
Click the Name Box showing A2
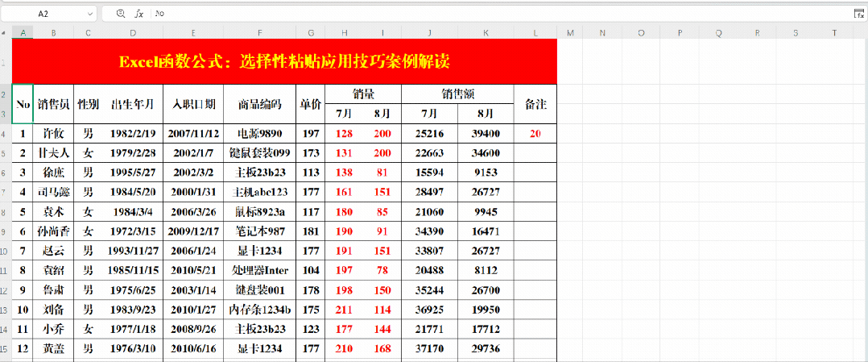[43, 14]
